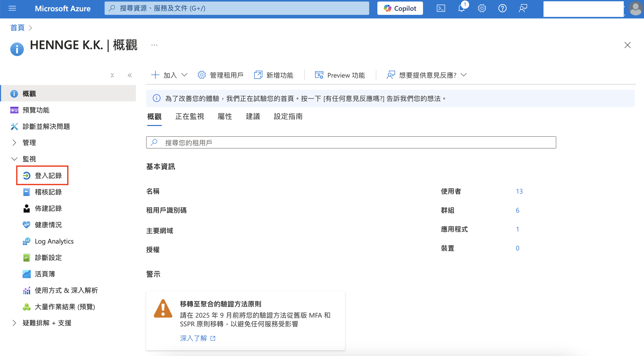Viewport: 644px width, 356px height.
Task: Open 登入記錄 sign-in logs icon
Action: (26, 176)
